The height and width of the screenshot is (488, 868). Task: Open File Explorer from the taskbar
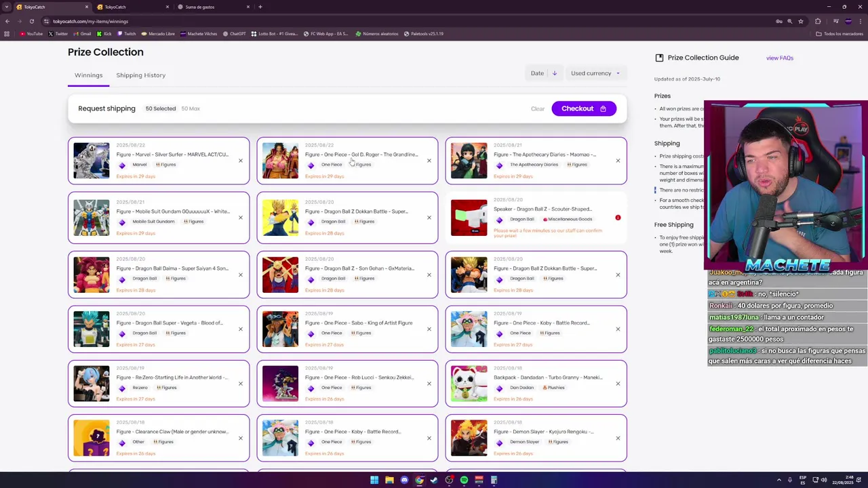[x=389, y=480]
